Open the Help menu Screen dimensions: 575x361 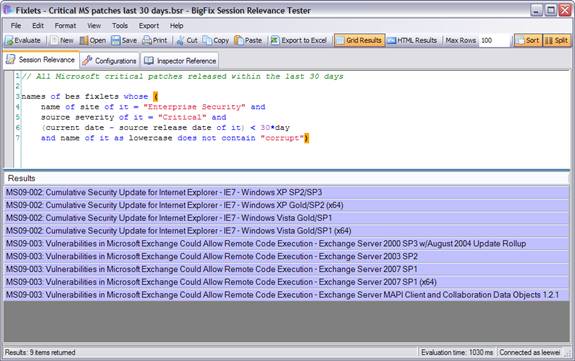click(x=176, y=26)
